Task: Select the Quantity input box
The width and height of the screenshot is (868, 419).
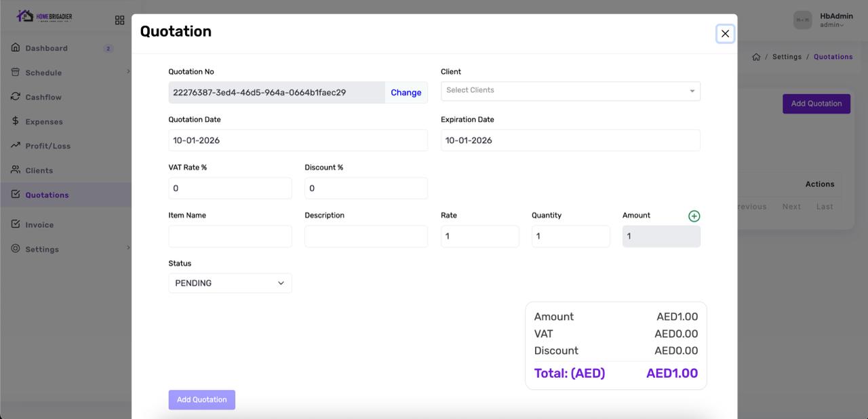Action: tap(570, 237)
